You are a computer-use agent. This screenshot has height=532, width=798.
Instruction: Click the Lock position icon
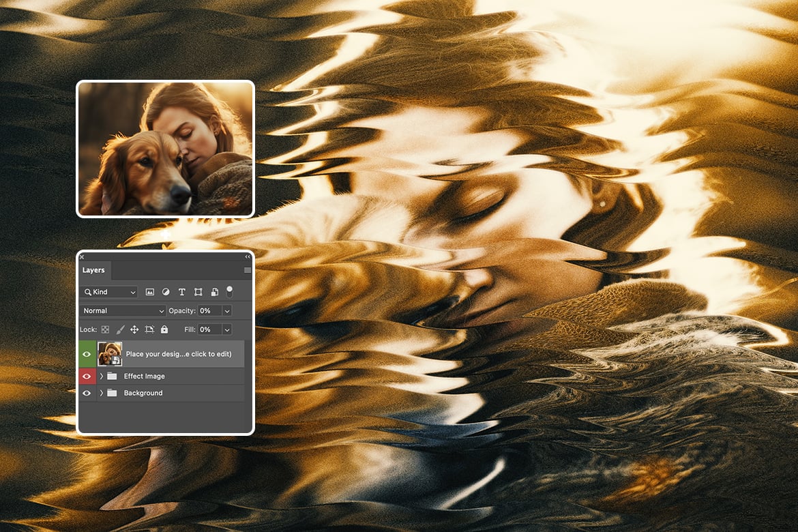(x=134, y=329)
